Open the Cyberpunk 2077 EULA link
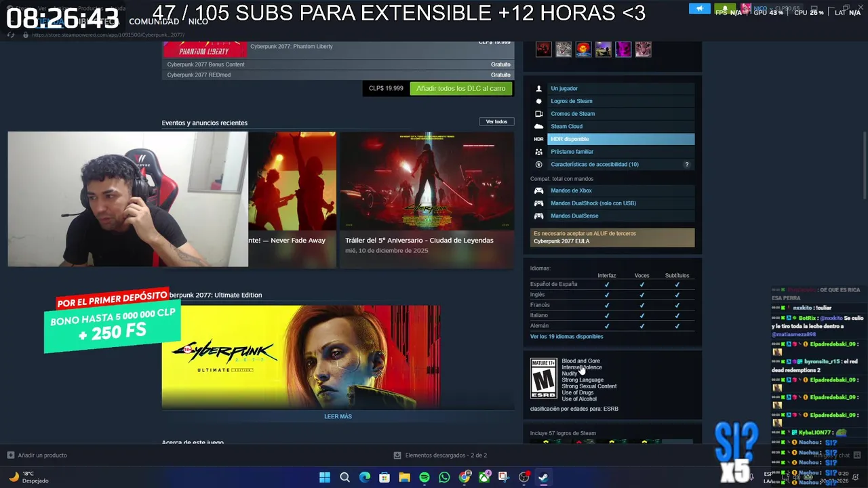Viewport: 868px width, 488px height. click(561, 241)
